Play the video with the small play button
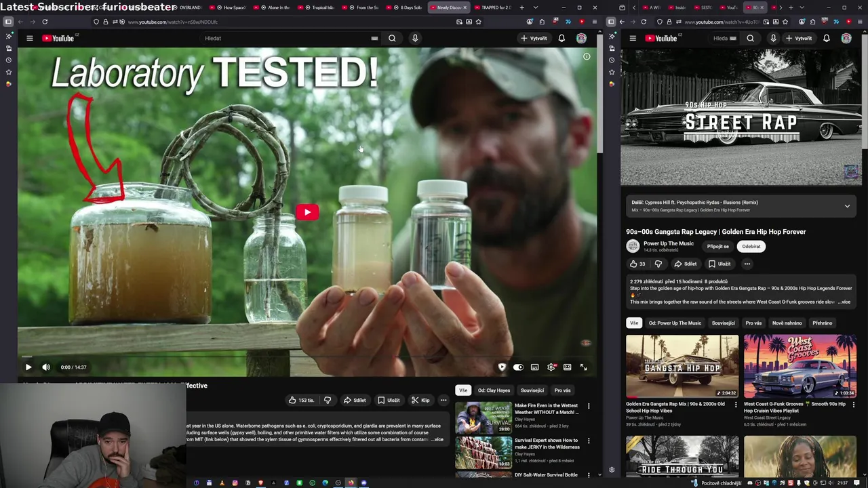This screenshot has width=868, height=488. click(x=28, y=367)
